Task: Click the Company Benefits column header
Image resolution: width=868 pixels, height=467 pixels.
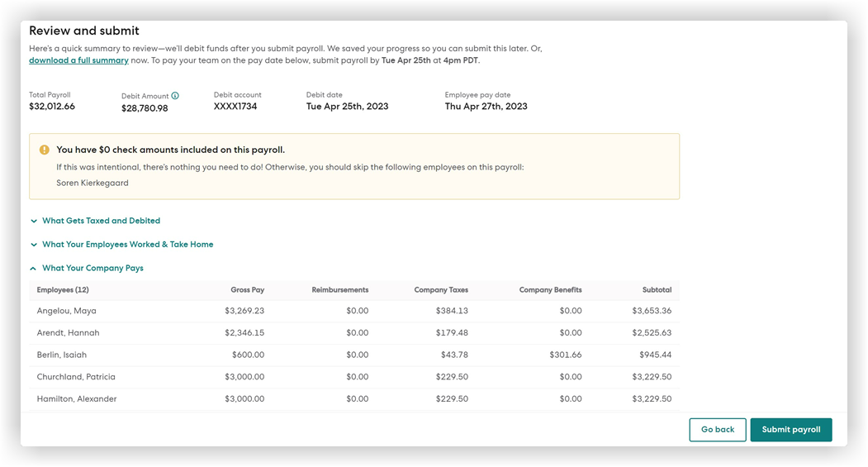Action: 550,290
